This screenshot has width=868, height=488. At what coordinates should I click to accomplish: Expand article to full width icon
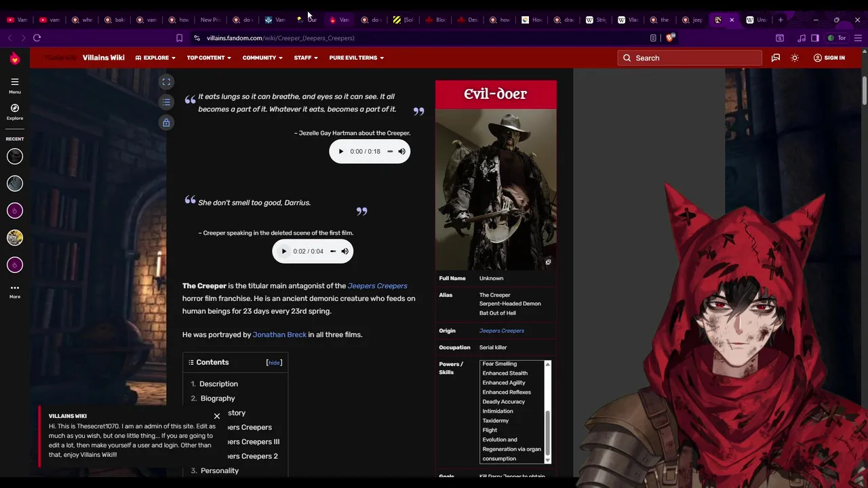(166, 82)
